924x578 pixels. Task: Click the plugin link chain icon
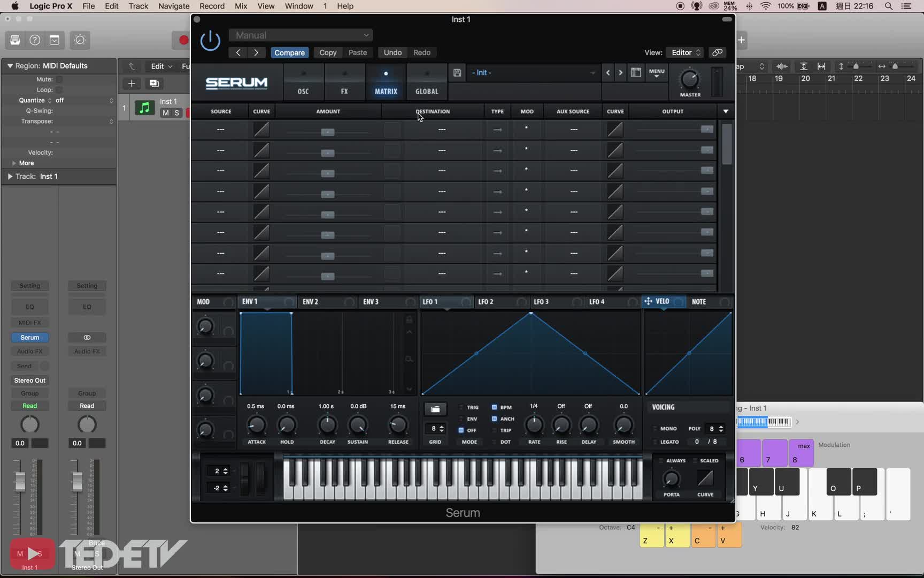[717, 52]
